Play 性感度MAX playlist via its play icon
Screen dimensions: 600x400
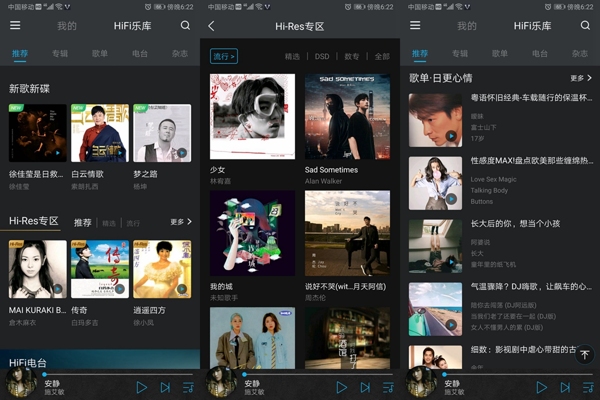[x=451, y=199]
